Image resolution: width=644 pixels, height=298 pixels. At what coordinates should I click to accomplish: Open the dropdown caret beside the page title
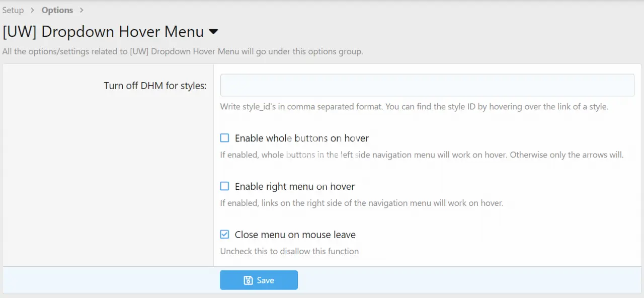tap(213, 32)
